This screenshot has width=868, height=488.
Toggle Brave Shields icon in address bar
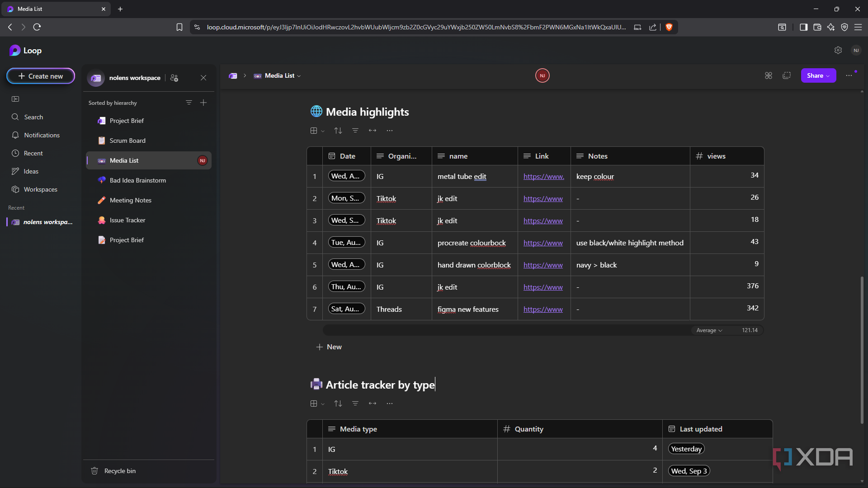pyautogui.click(x=669, y=27)
